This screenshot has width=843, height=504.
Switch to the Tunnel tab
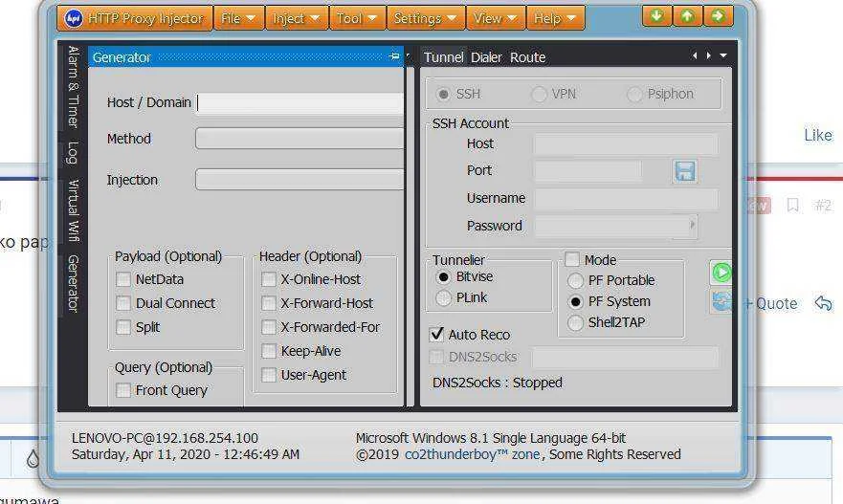tap(444, 57)
